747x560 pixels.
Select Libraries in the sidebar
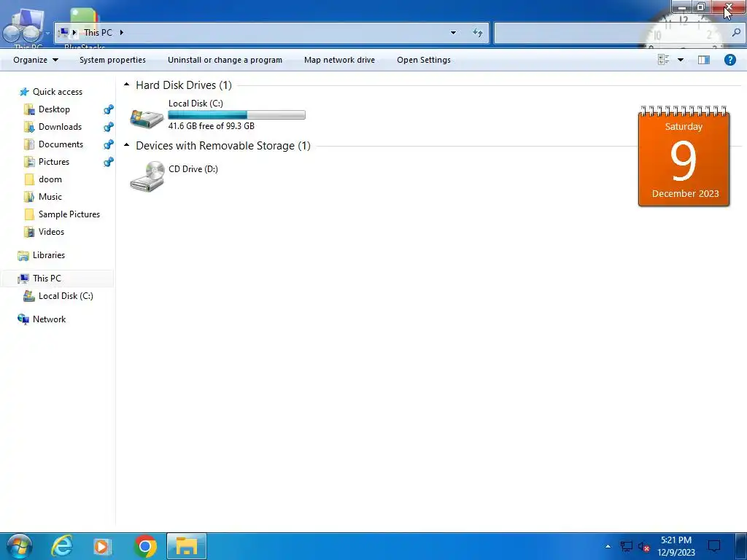point(49,255)
